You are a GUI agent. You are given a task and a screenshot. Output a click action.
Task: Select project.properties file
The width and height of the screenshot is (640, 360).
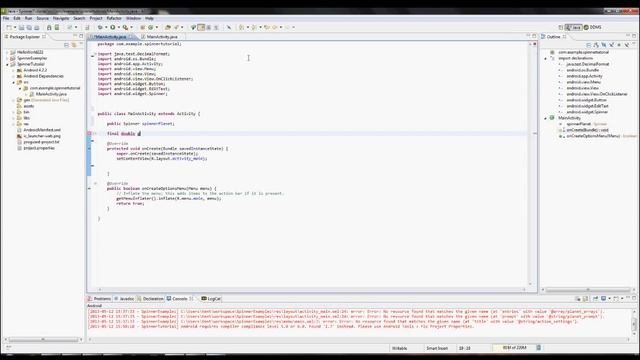click(39, 148)
